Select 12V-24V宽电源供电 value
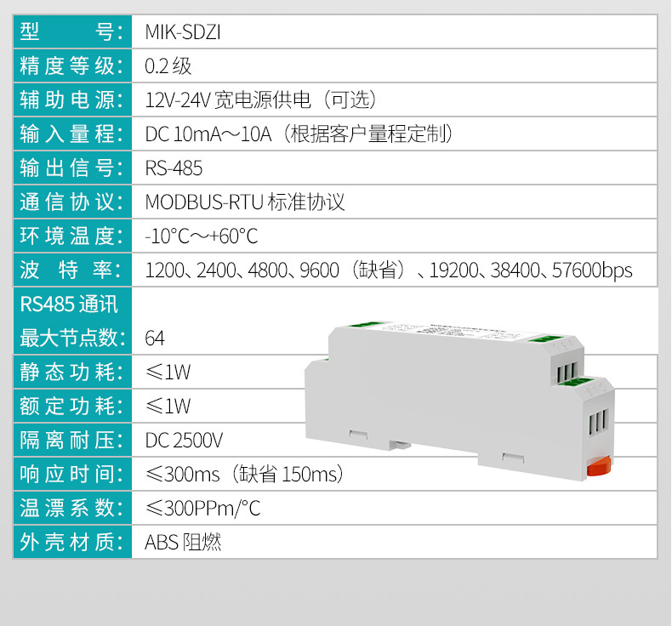The image size is (672, 626). (x=261, y=100)
